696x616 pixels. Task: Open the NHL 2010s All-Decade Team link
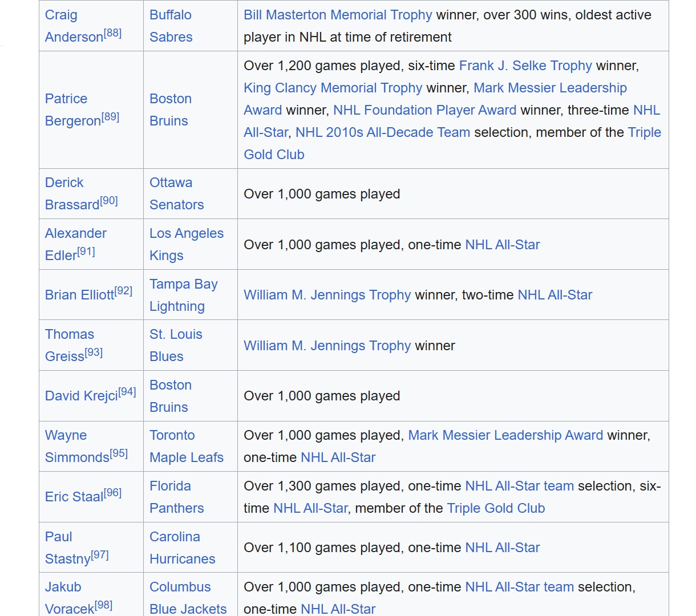point(383,132)
